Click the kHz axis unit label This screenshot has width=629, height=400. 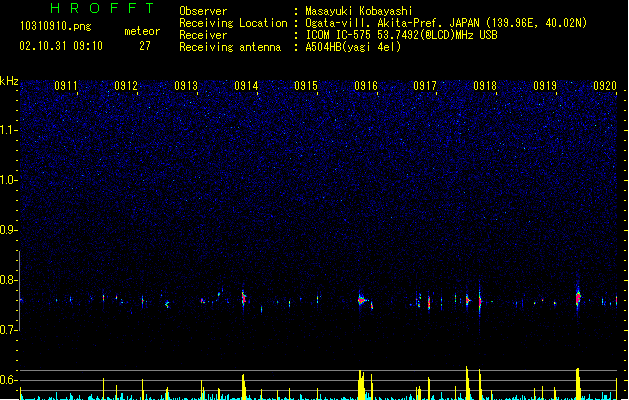tap(9, 81)
